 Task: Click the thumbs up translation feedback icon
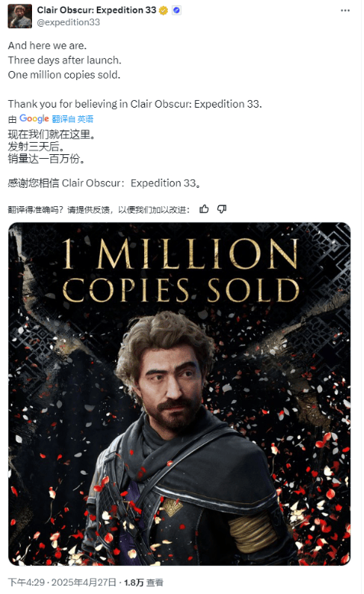205,208
